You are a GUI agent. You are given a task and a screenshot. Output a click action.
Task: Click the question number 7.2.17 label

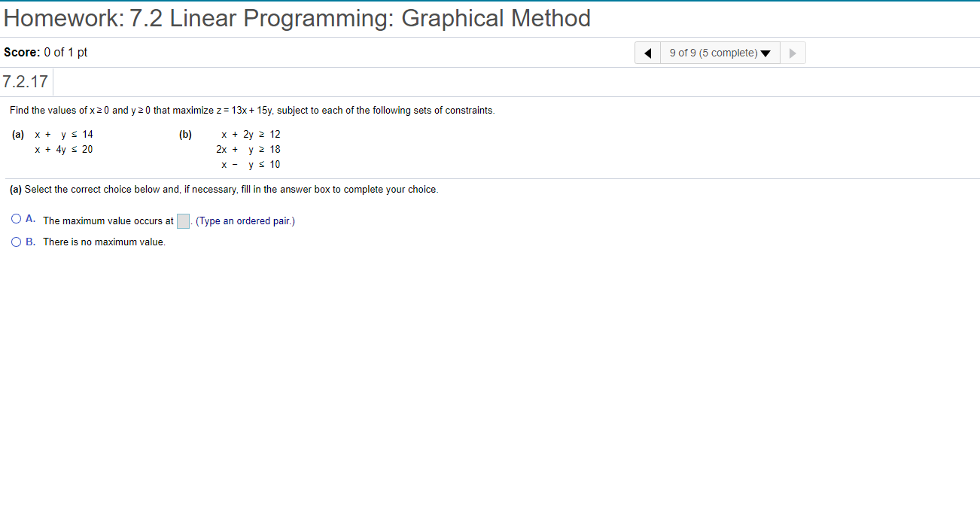(26, 81)
